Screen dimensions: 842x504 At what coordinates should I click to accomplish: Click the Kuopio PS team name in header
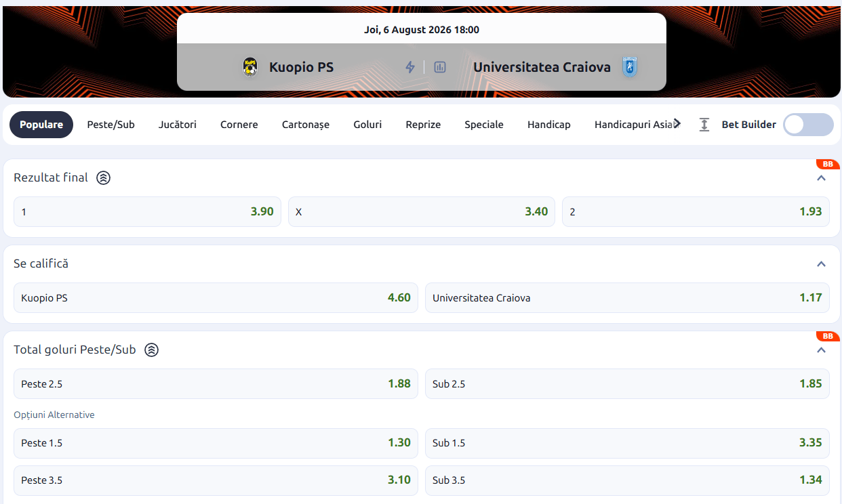pos(301,67)
